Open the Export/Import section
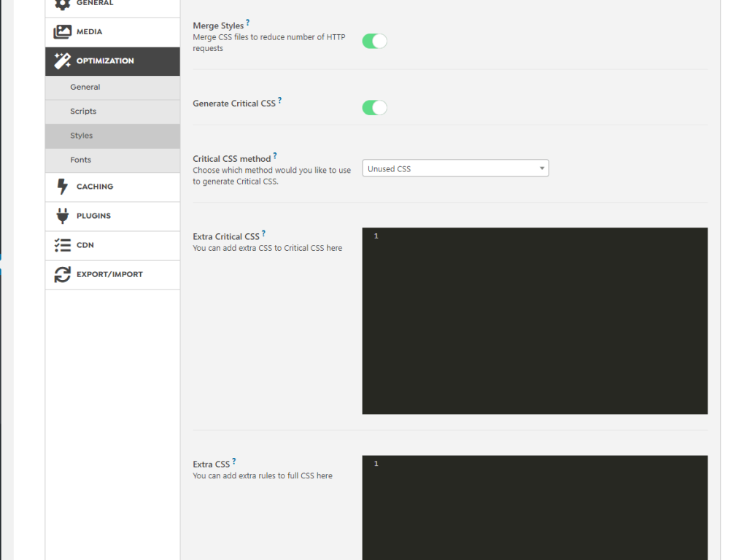747x560 pixels. [112, 274]
